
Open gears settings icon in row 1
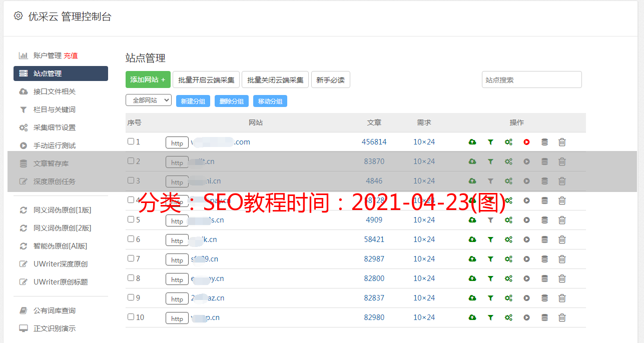coord(508,142)
